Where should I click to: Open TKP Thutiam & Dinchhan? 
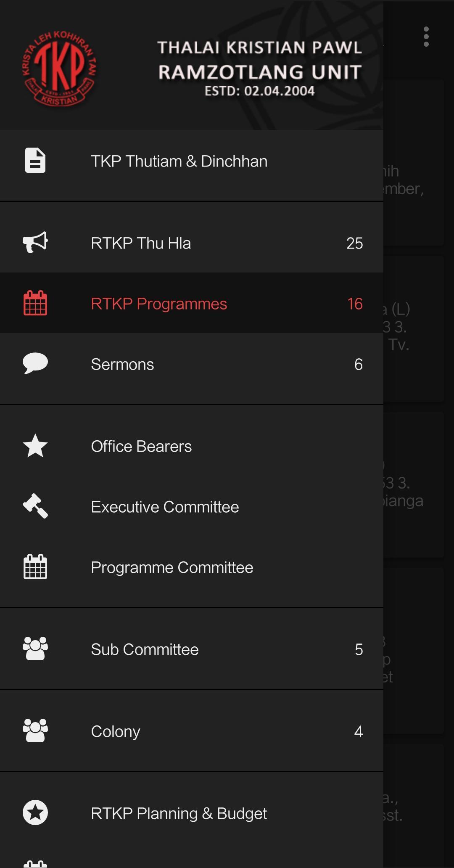[179, 161]
